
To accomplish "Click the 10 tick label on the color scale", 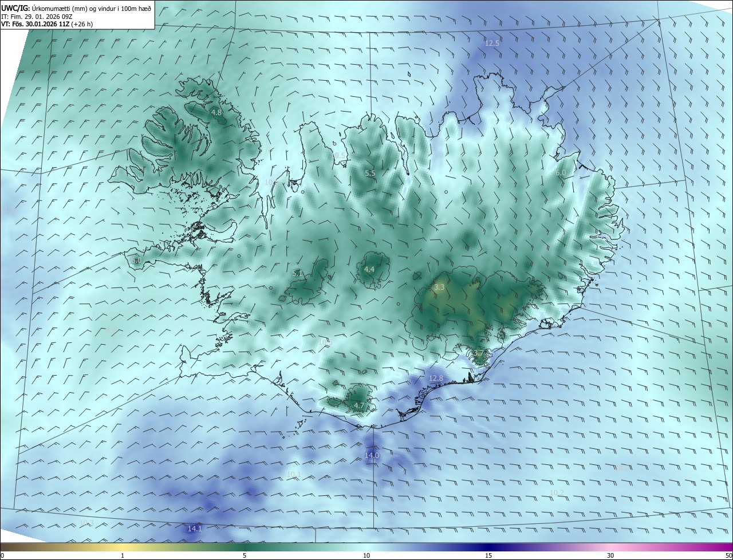I will [366, 555].
